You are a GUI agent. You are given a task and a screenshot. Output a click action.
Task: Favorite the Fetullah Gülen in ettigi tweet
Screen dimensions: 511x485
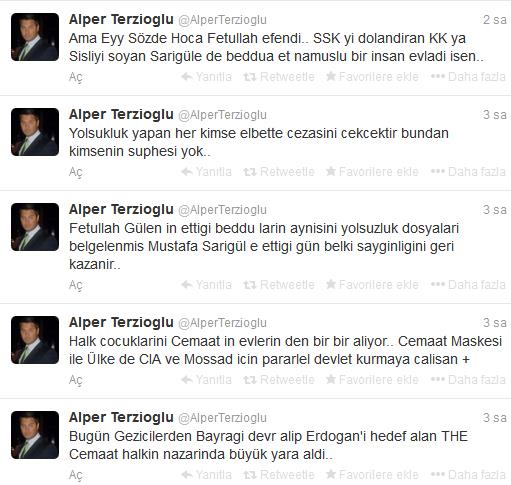click(x=372, y=285)
